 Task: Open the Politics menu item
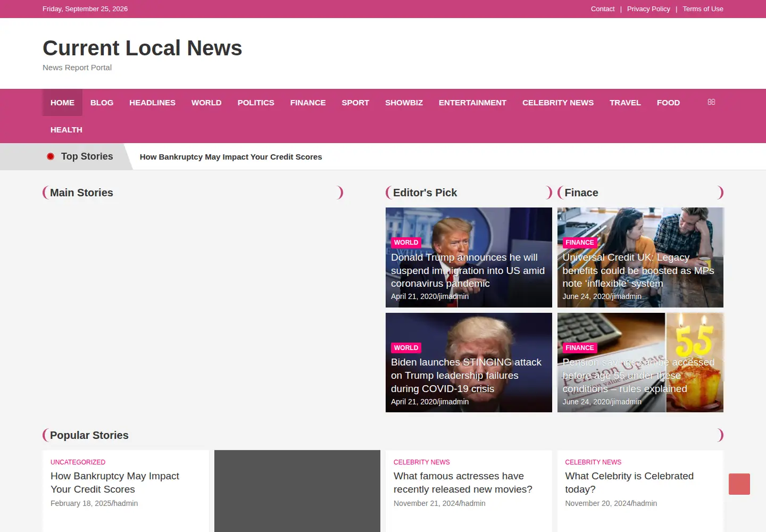[256, 103]
